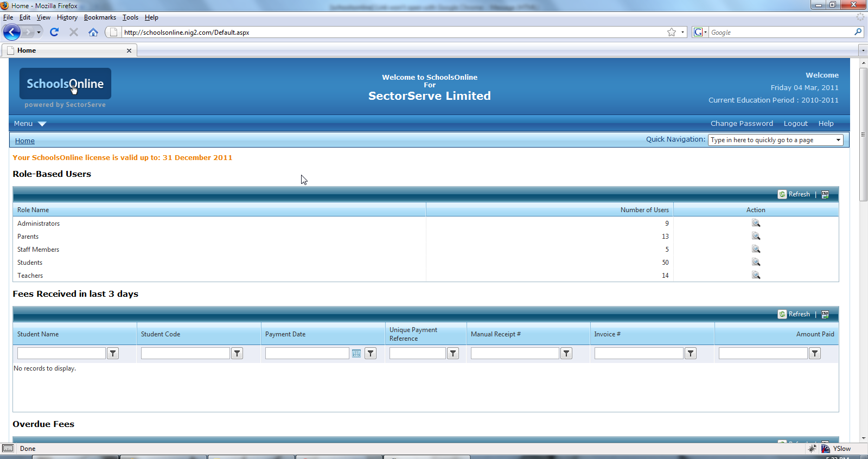Open filter menu for Student Name column
The width and height of the screenshot is (868, 459).
coord(113,353)
